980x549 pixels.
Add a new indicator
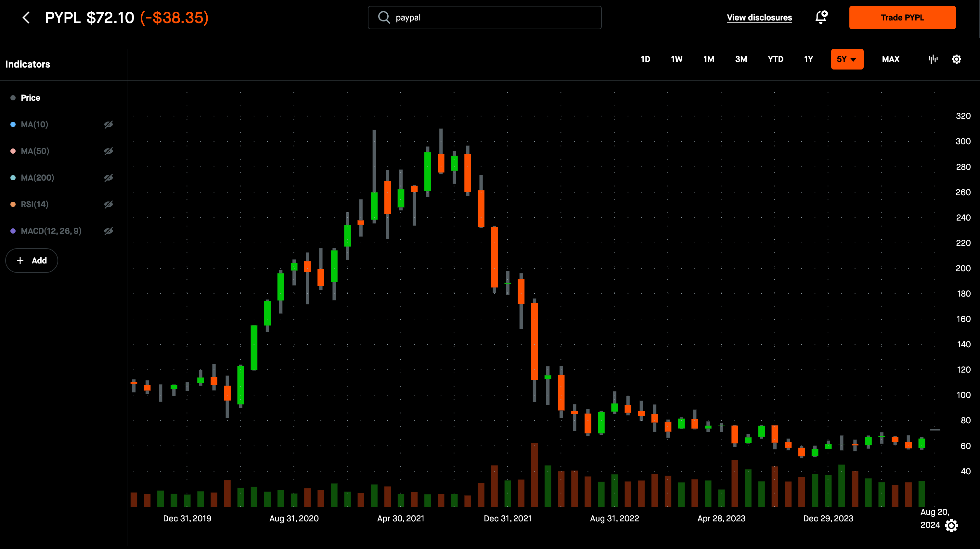point(32,260)
